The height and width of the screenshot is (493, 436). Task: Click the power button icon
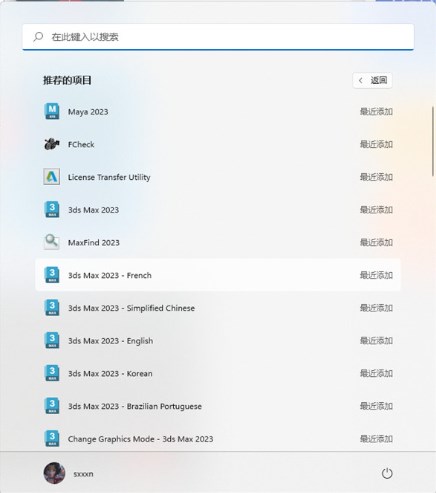(387, 473)
